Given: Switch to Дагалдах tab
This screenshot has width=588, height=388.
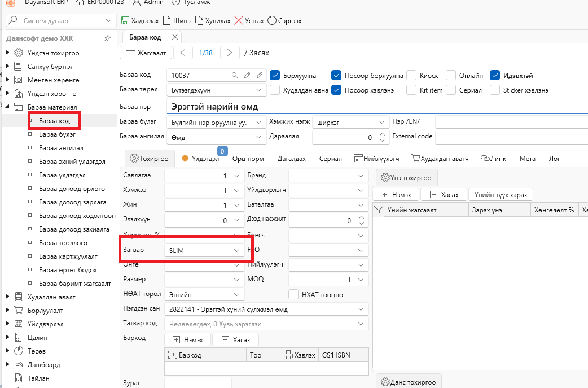Looking at the screenshot, I should [291, 159].
